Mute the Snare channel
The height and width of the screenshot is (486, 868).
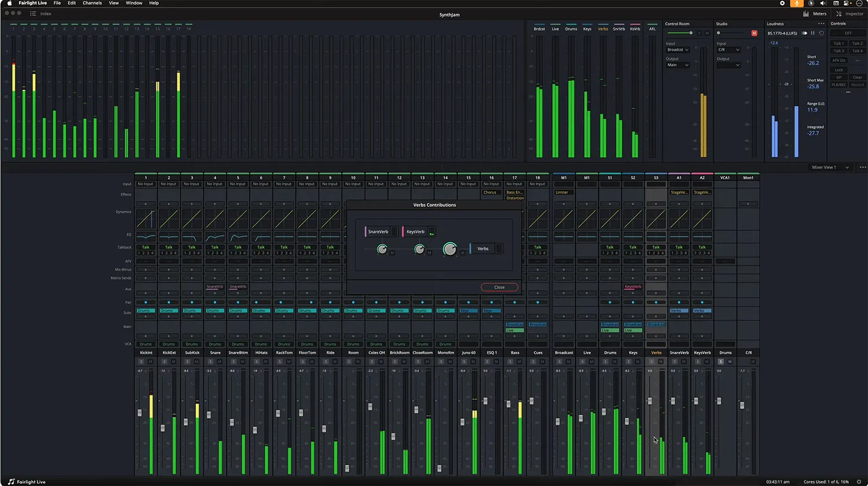click(x=220, y=361)
